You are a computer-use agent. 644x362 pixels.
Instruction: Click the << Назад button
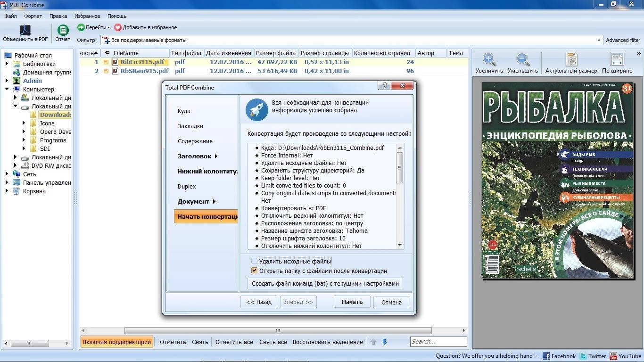259,302
